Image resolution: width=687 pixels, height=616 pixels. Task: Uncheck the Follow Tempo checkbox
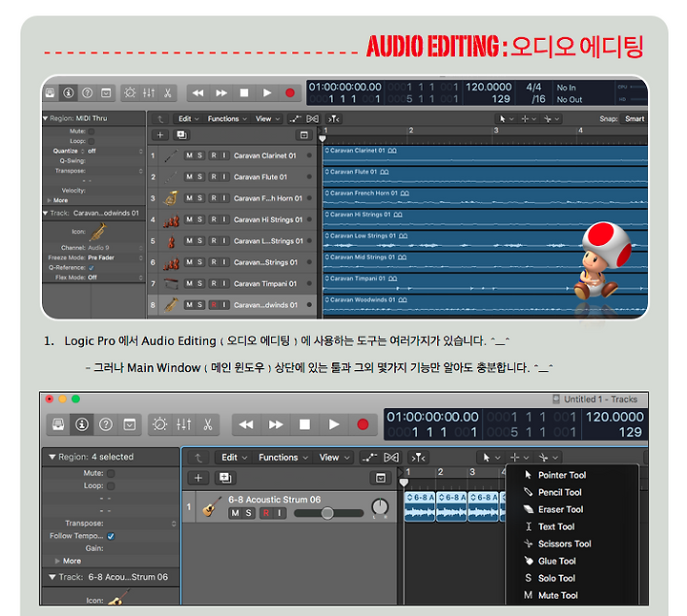[x=111, y=536]
